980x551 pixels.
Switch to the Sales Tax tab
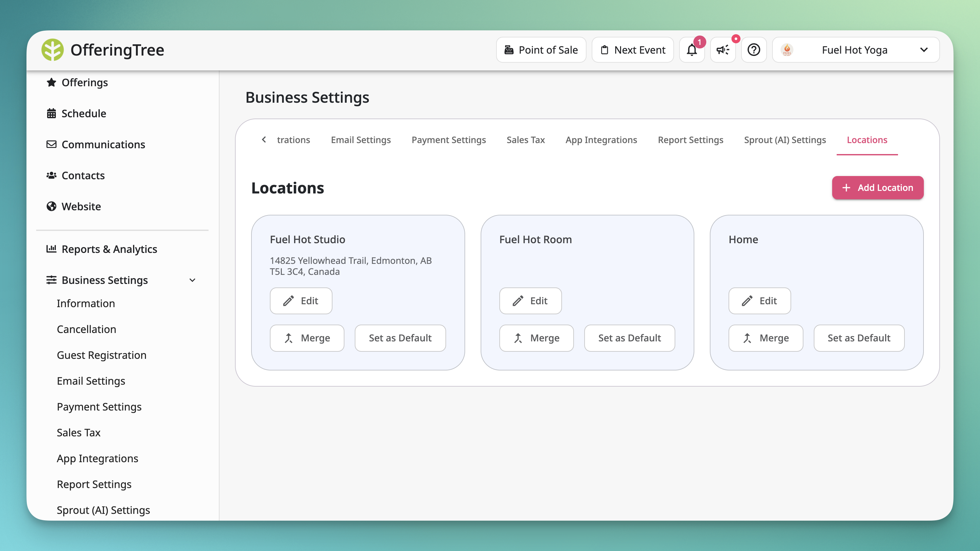click(526, 140)
